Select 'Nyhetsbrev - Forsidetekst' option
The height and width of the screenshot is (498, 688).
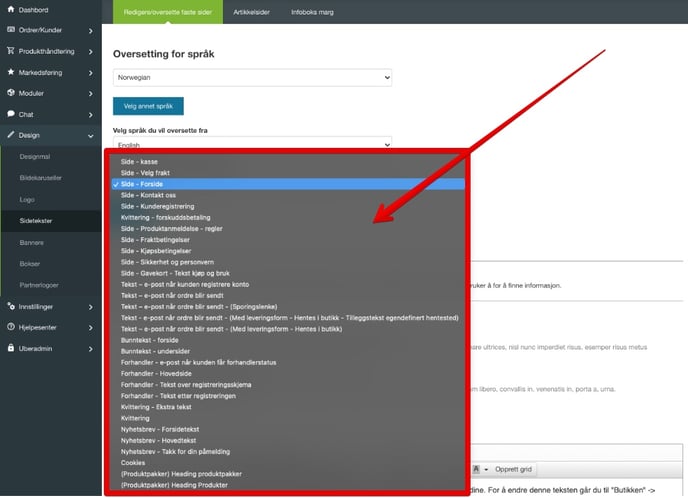tap(288, 430)
